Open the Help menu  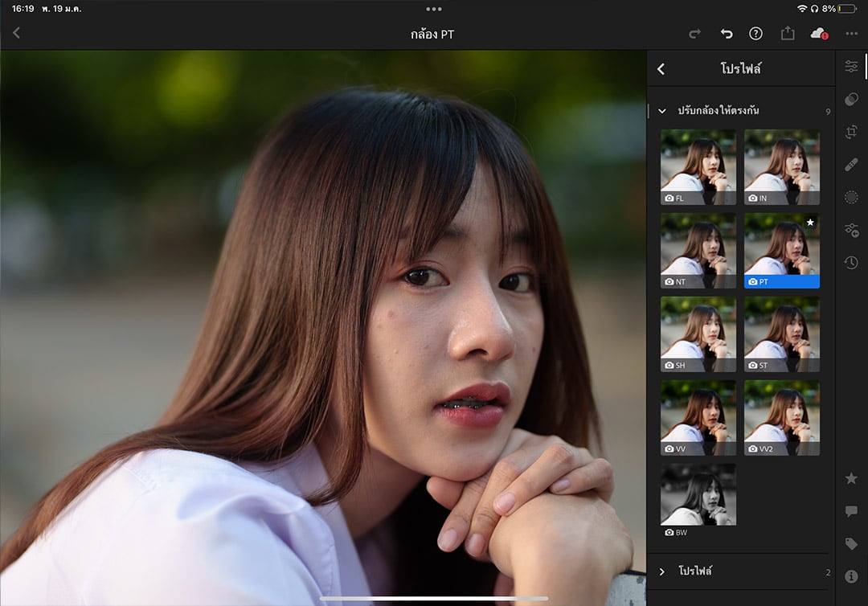[x=755, y=34]
